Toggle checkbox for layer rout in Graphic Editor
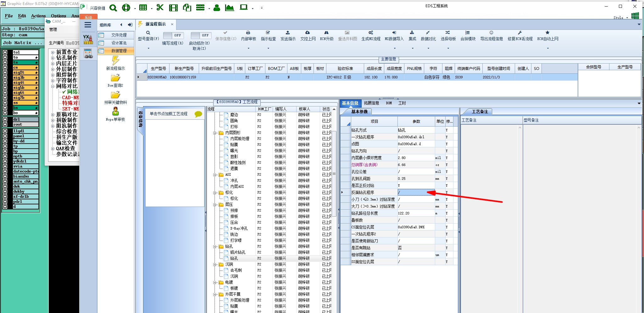This screenshot has height=313, width=644. point(5,124)
